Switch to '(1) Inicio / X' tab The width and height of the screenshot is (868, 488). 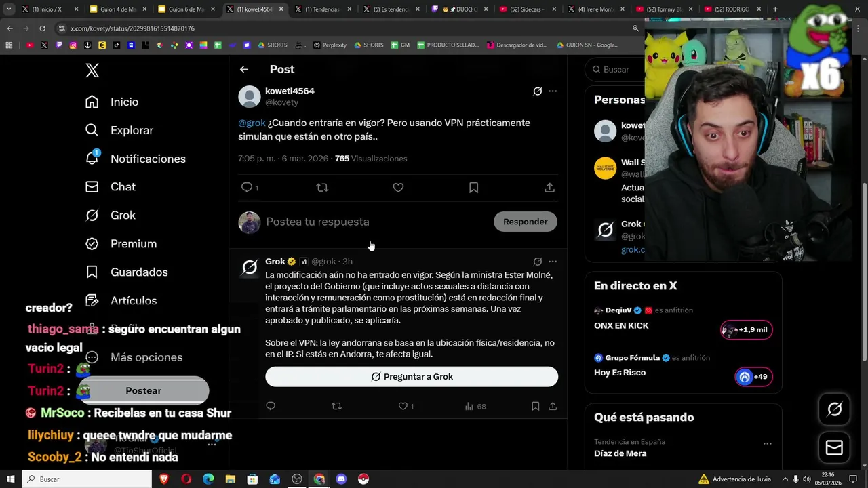point(50,9)
